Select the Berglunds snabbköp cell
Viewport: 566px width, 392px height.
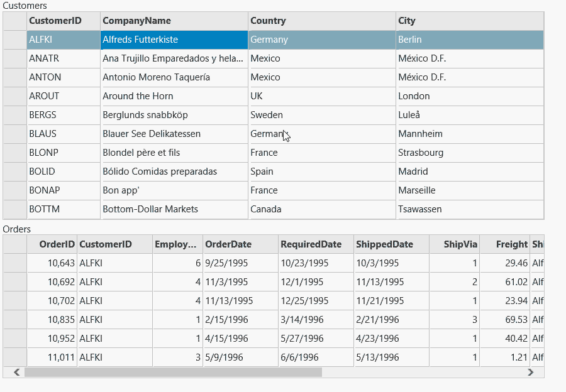(x=174, y=115)
